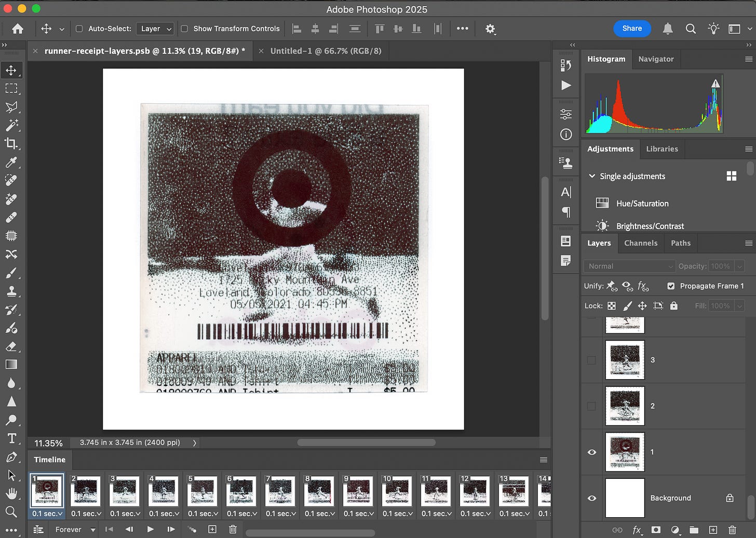Viewport: 756px width, 538px height.
Task: Select timeline frame 9 thumbnail
Action: pyautogui.click(x=358, y=491)
